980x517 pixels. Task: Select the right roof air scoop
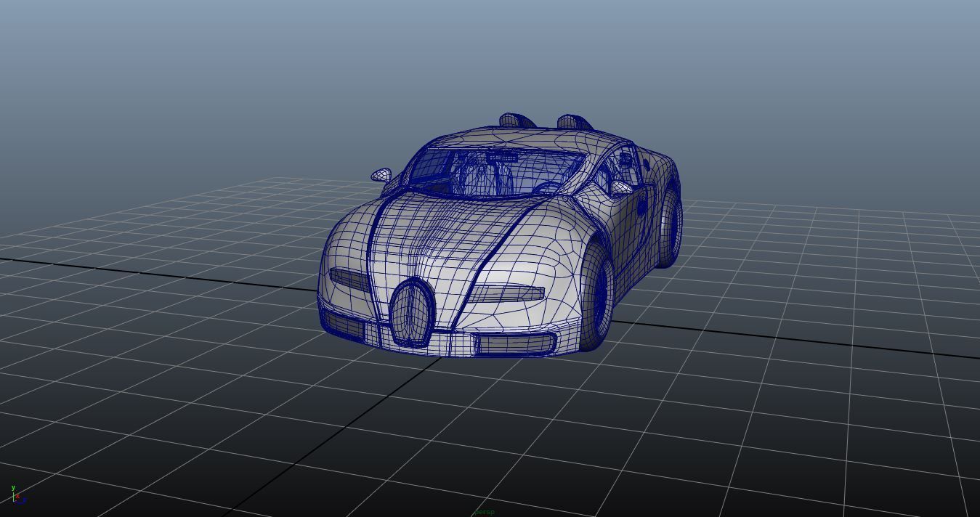[574, 122]
